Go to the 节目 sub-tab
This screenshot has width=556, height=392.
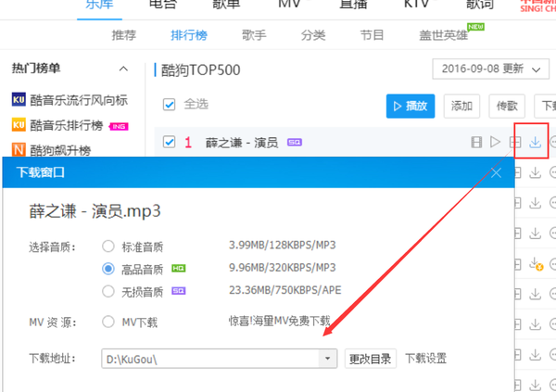(x=372, y=35)
